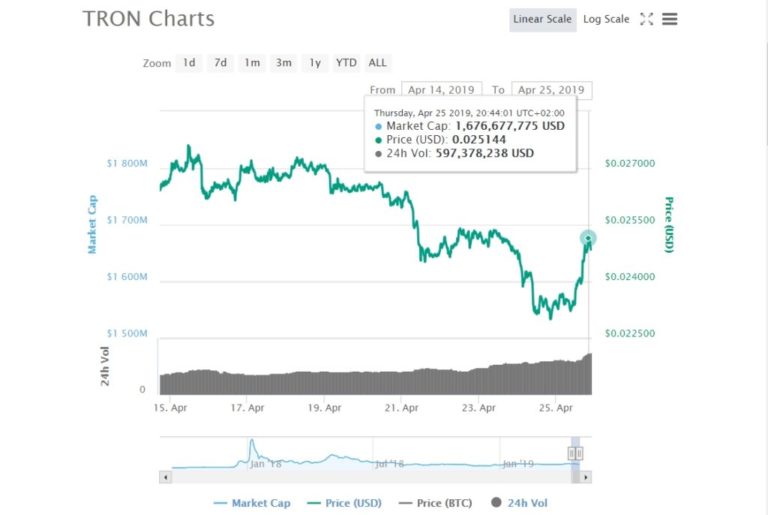Click the highlighted price data point marker
The height and width of the screenshot is (515, 768).
pos(588,238)
